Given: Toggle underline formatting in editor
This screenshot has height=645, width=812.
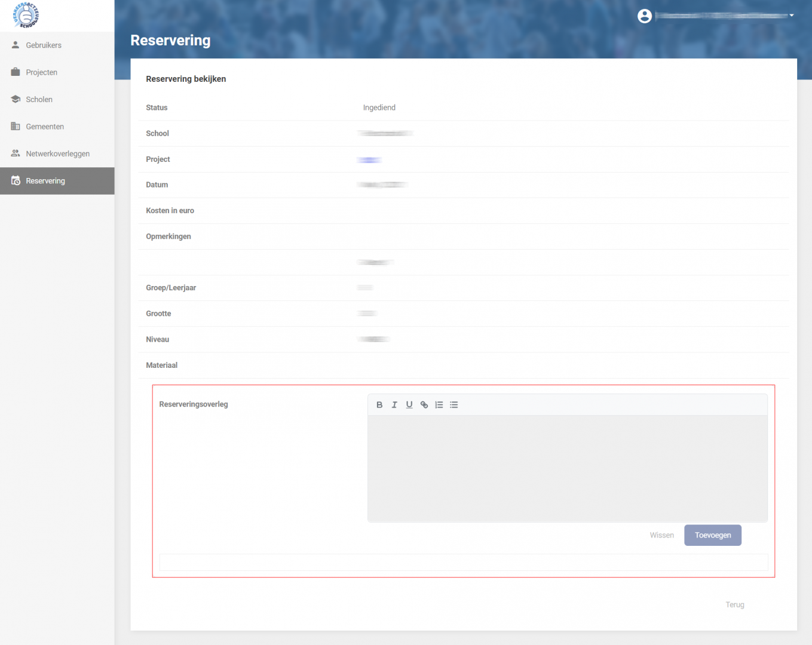Looking at the screenshot, I should coord(409,405).
